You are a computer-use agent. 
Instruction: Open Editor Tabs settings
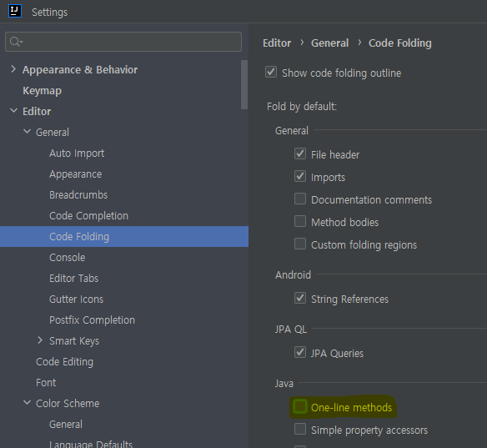tap(74, 278)
